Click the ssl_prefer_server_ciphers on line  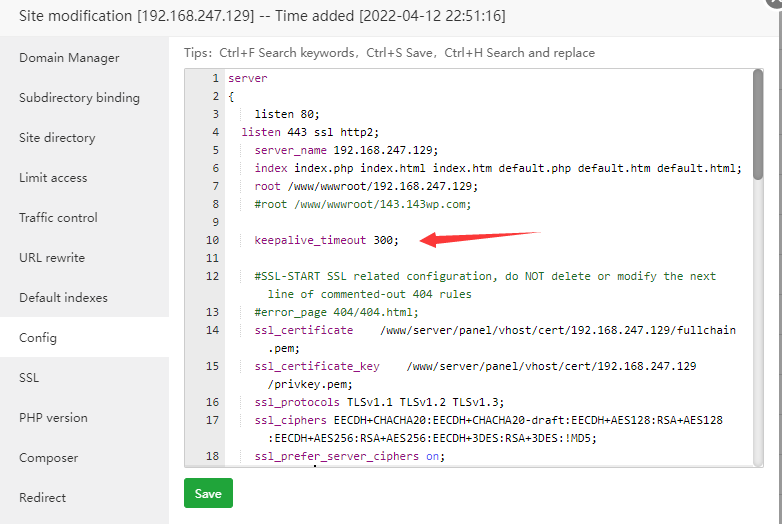[349, 456]
